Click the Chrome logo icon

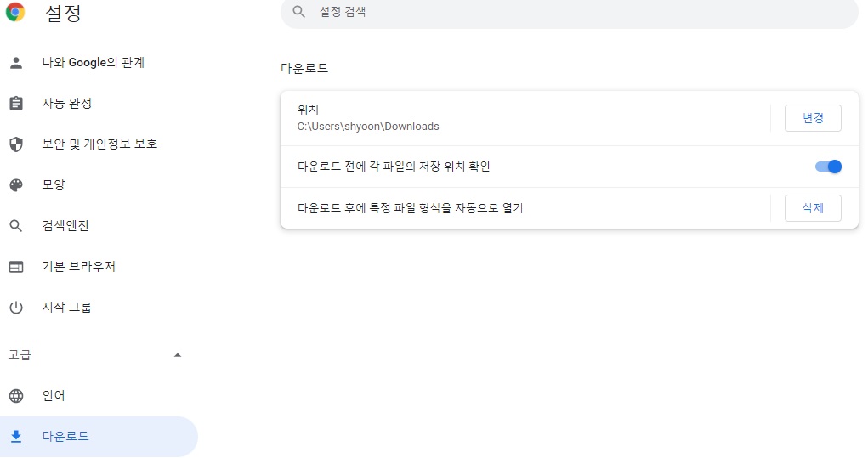tap(15, 12)
